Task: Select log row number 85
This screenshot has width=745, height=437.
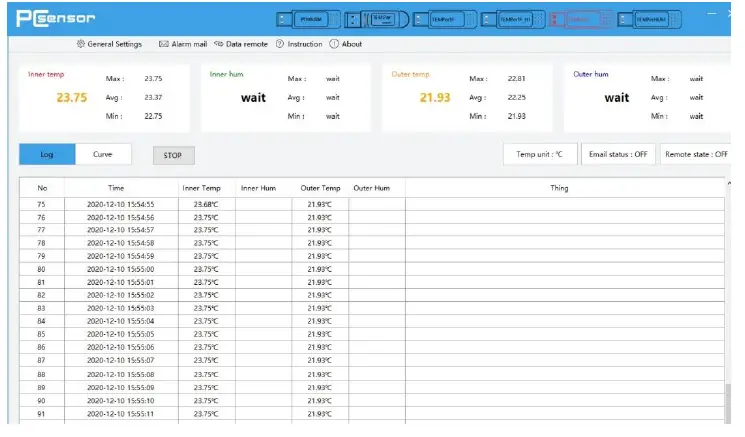Action: click(x=41, y=334)
